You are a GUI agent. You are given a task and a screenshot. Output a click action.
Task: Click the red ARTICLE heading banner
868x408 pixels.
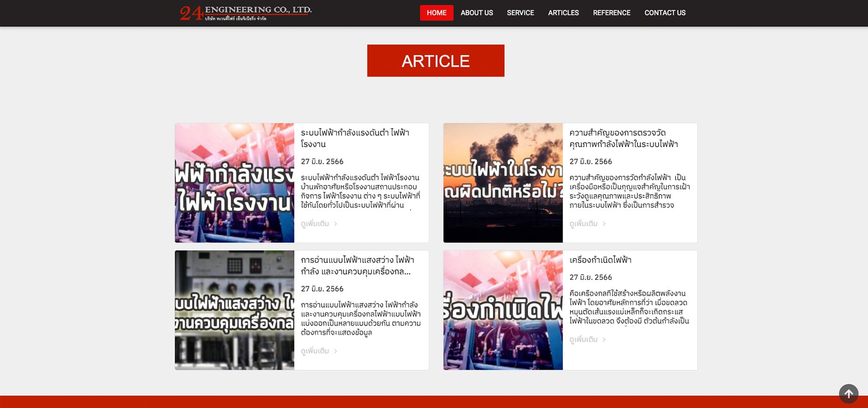tap(435, 61)
